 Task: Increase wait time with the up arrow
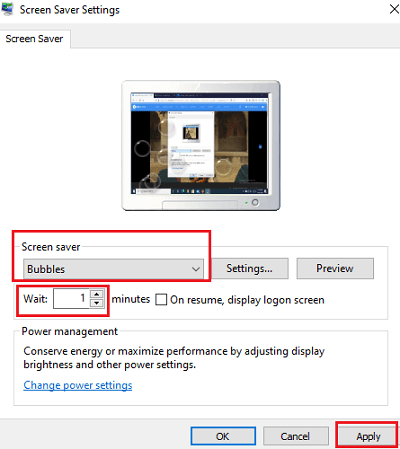(x=97, y=294)
